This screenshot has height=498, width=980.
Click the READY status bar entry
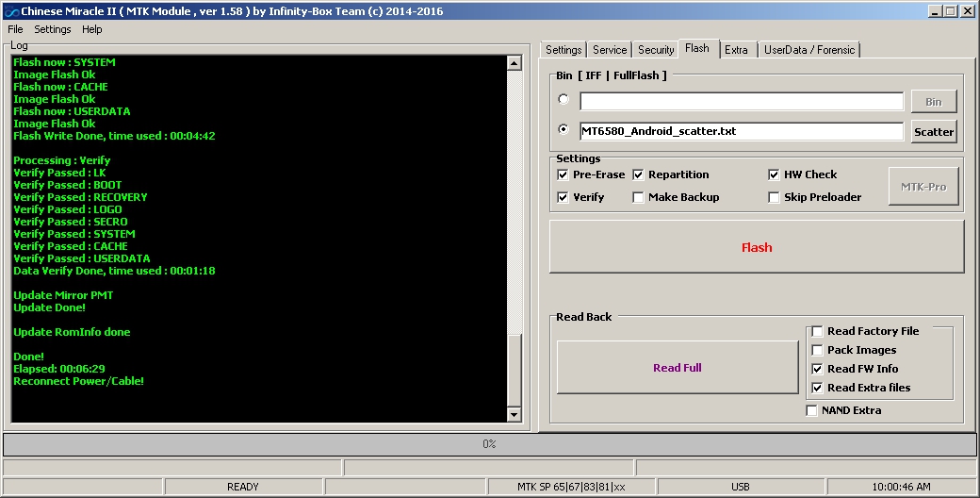pos(242,487)
